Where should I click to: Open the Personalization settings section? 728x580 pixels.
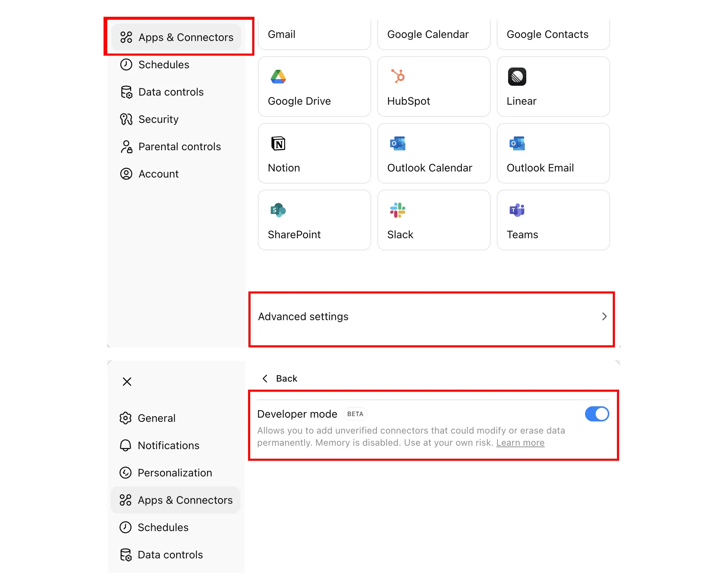point(175,473)
